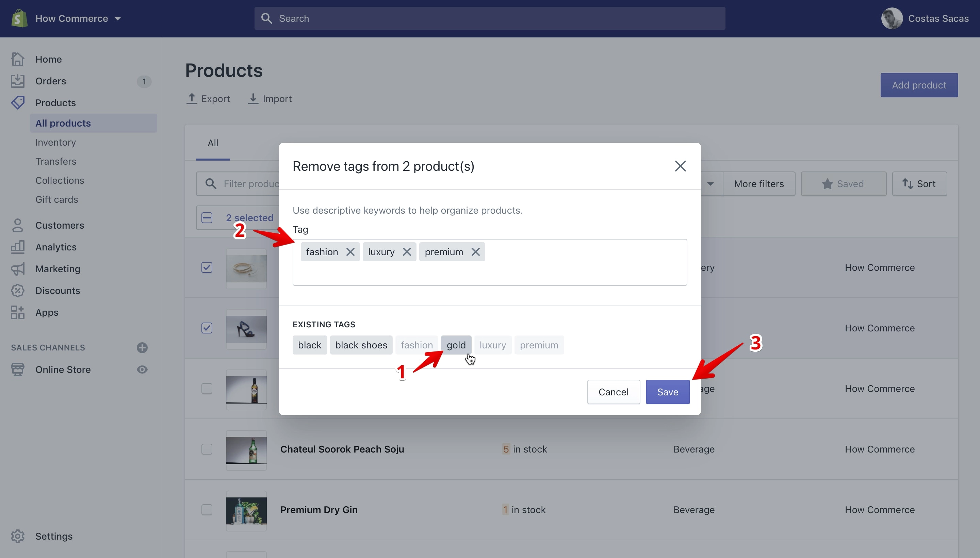Check the Premium Dry Gin checkbox
The width and height of the screenshot is (980, 558).
[x=207, y=510]
